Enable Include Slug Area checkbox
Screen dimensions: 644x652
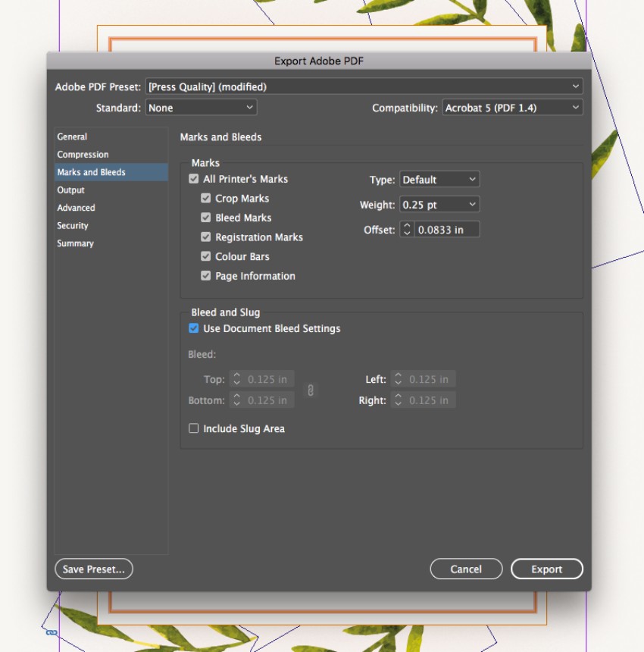[x=194, y=429]
